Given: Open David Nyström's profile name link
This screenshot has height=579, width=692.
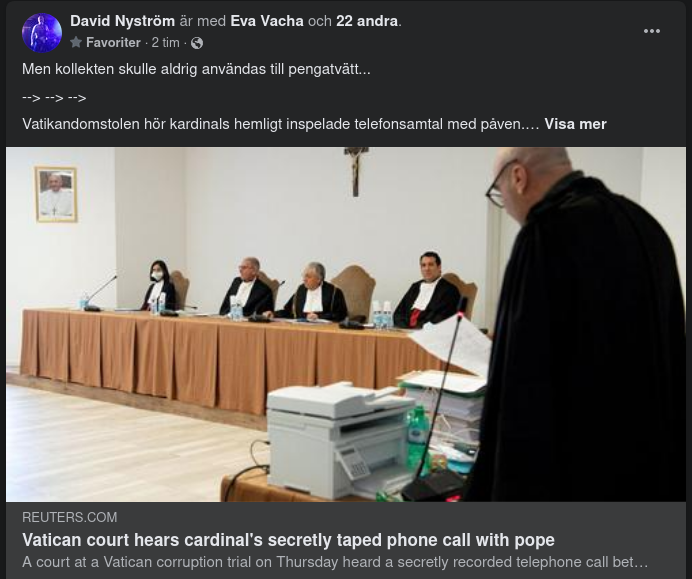Looking at the screenshot, I should (x=123, y=21).
